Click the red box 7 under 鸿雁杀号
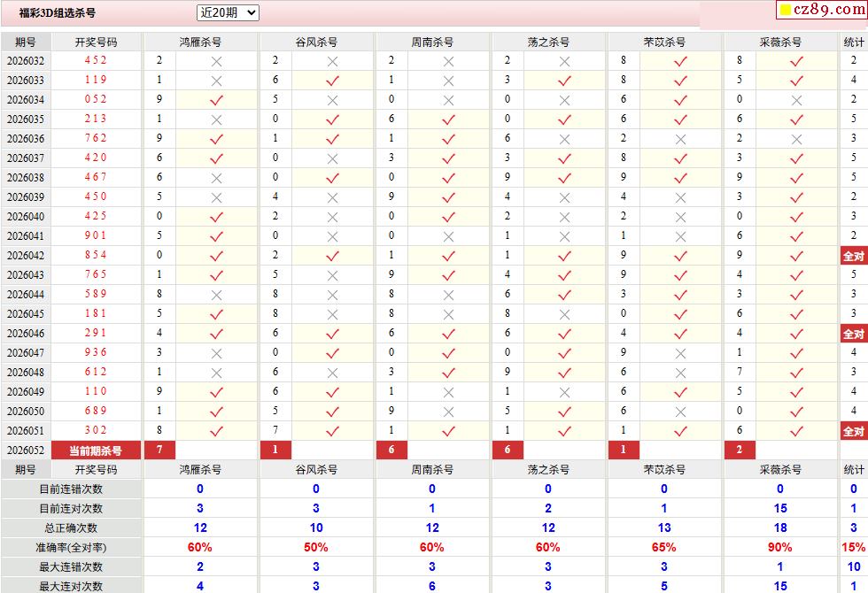This screenshot has height=593, width=868. click(x=159, y=450)
